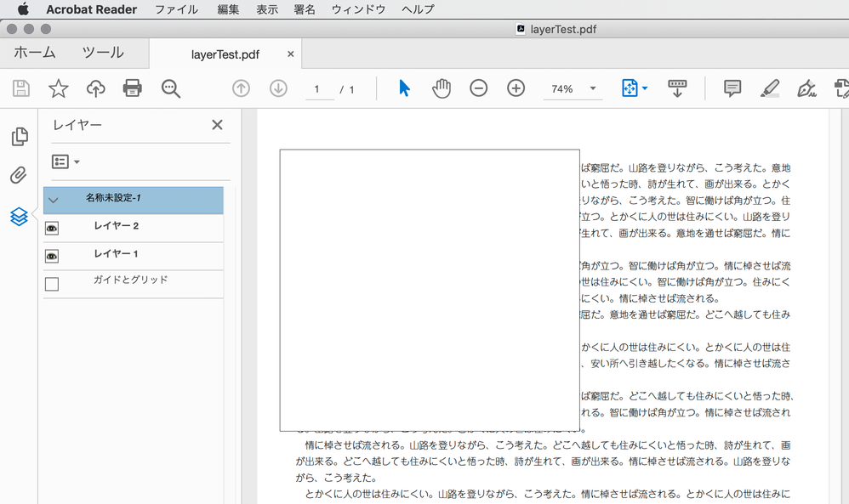849x504 pixels.
Task: Hide レイヤー 1 with eye icon
Action: coord(52,257)
